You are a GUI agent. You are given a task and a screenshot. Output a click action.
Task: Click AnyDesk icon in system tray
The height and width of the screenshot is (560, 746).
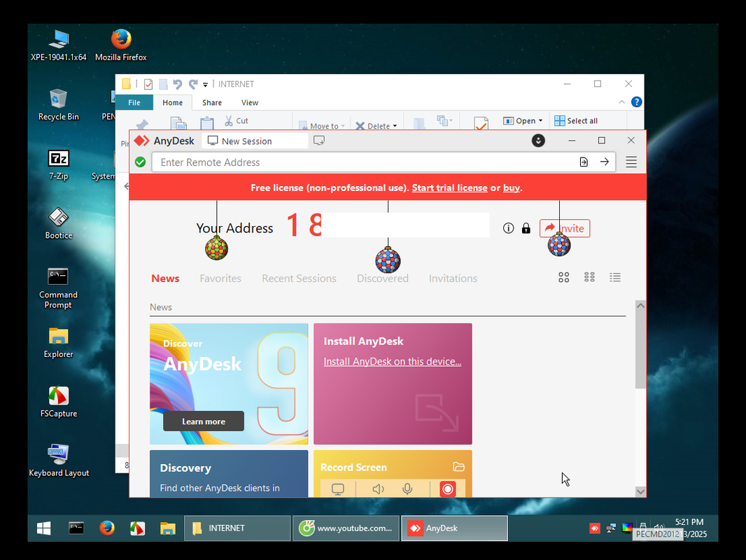[x=595, y=528]
